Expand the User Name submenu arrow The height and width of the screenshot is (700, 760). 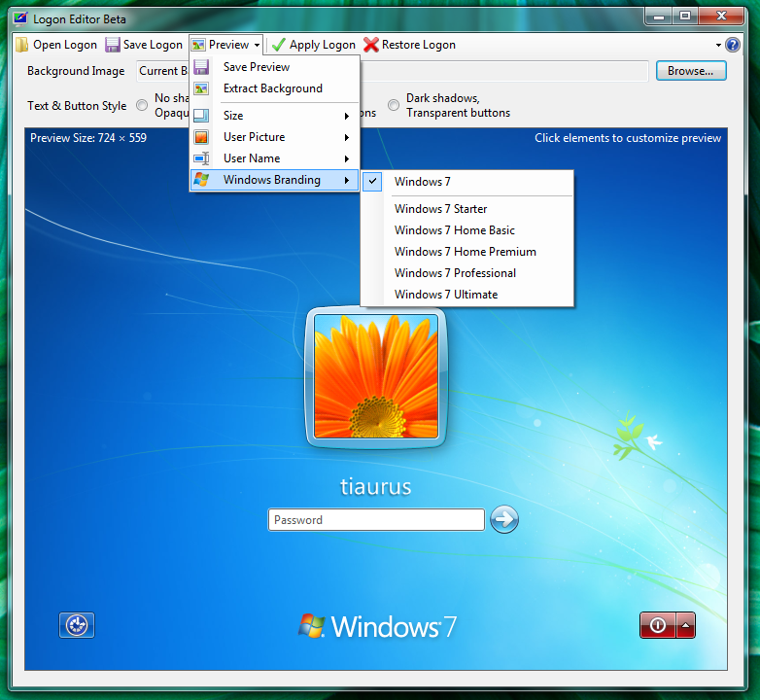[347, 158]
